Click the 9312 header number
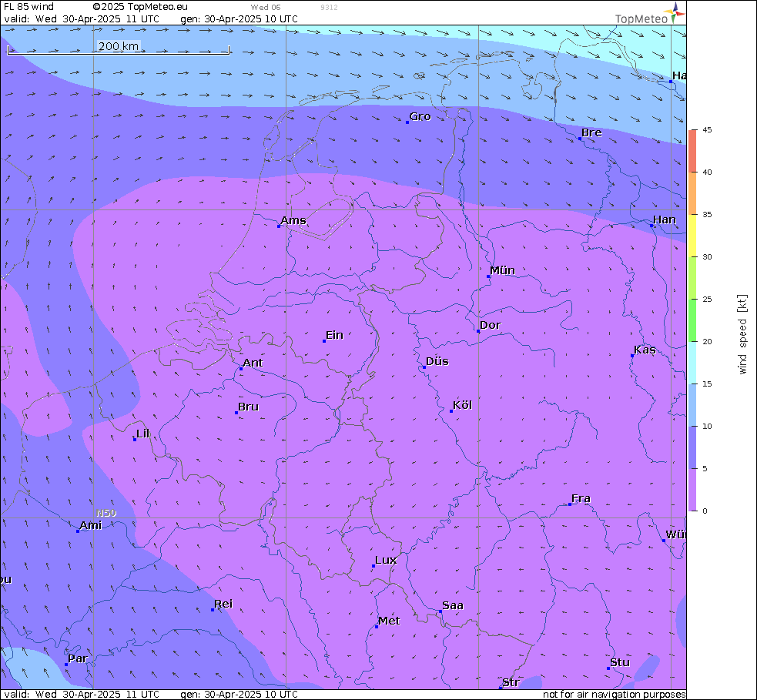 coord(329,7)
